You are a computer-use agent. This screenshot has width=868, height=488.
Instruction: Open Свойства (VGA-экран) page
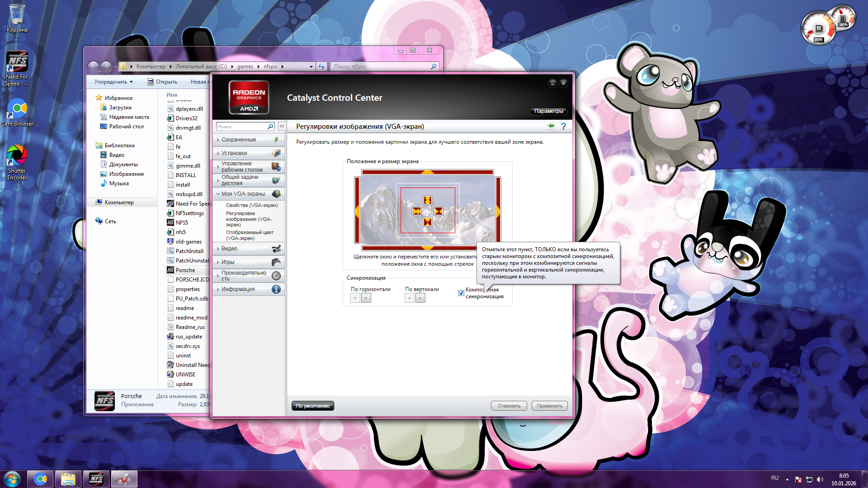(x=251, y=205)
